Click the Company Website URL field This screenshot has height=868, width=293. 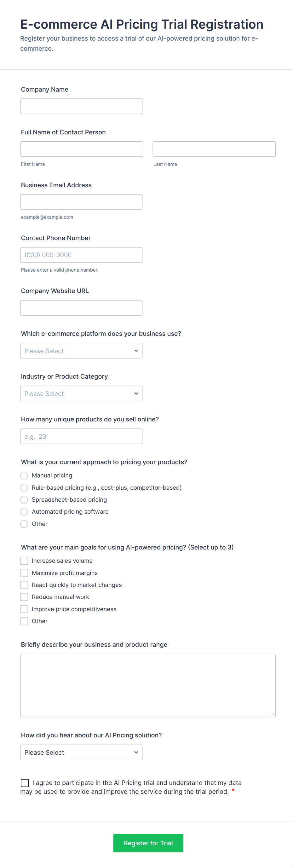(81, 308)
